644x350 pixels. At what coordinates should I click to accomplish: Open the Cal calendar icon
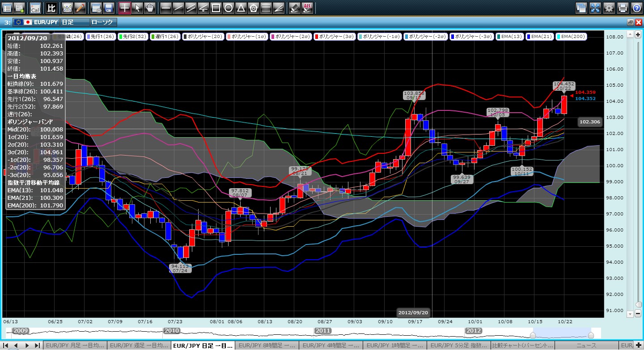[x=35, y=8]
